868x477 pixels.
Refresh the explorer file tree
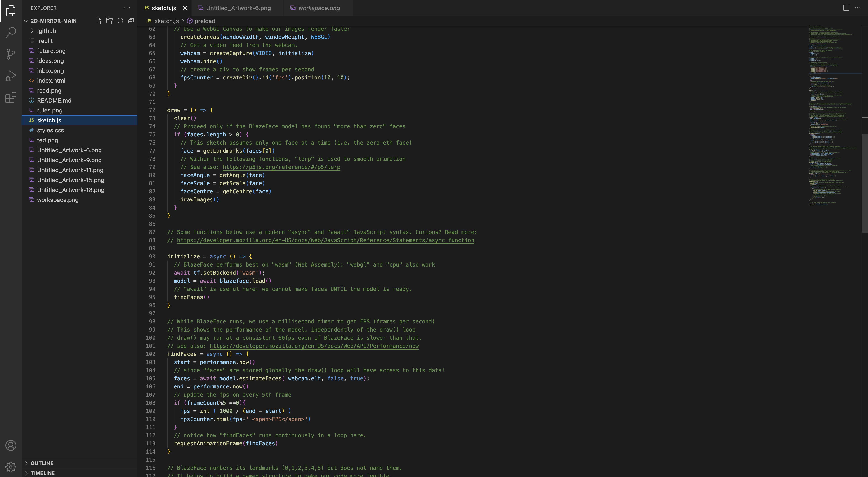tap(120, 21)
